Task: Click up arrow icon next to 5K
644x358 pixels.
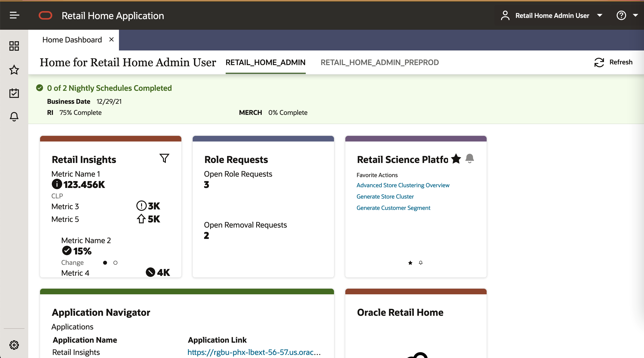Action: point(141,219)
